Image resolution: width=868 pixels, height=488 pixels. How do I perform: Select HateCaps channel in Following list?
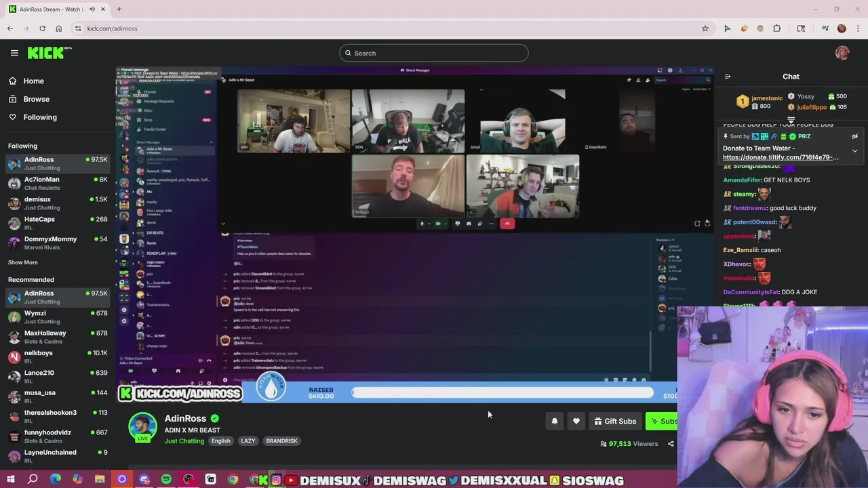tap(58, 223)
